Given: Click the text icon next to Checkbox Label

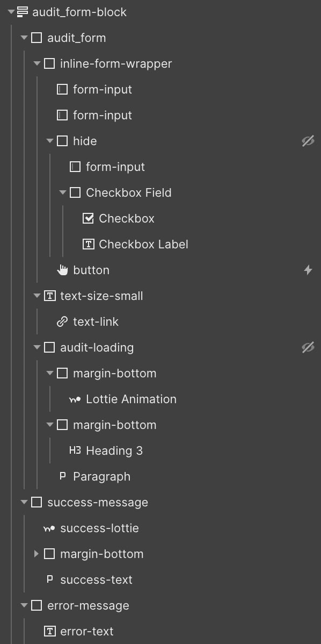Looking at the screenshot, I should pos(88,244).
